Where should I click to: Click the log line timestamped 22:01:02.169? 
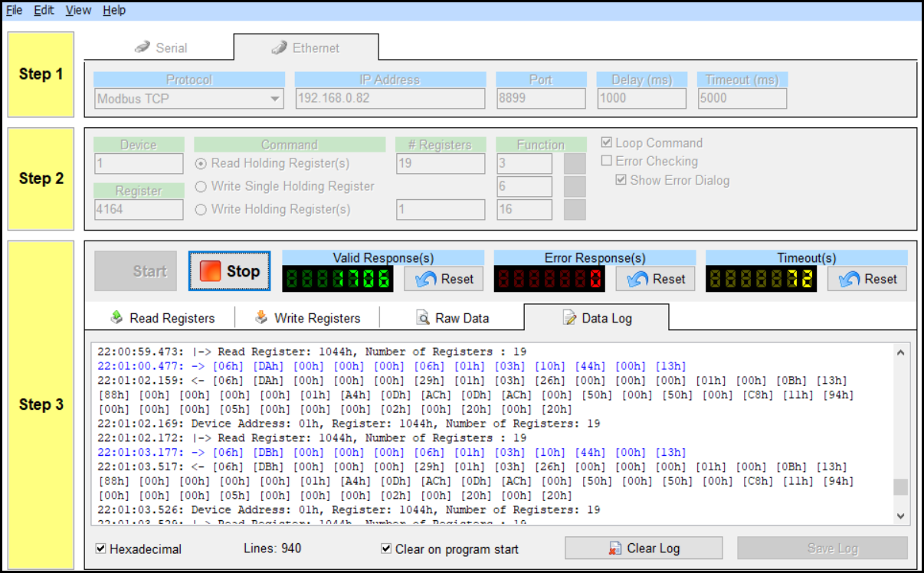tap(349, 424)
